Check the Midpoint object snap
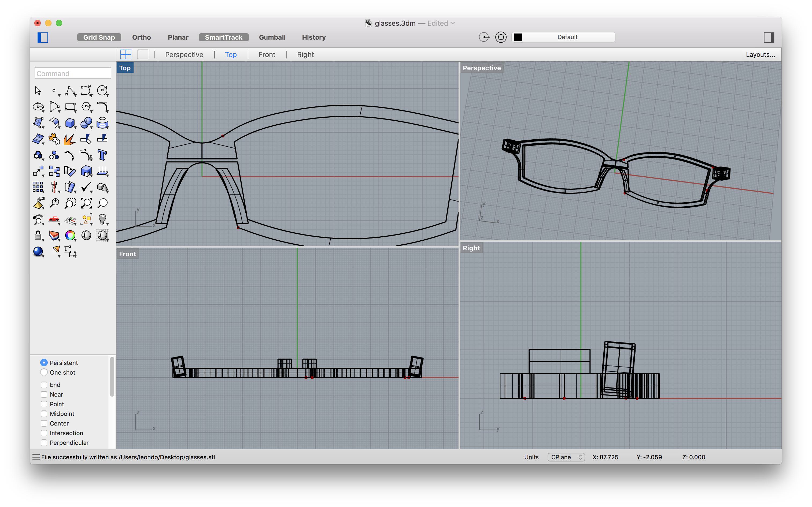812x507 pixels. [x=44, y=413]
